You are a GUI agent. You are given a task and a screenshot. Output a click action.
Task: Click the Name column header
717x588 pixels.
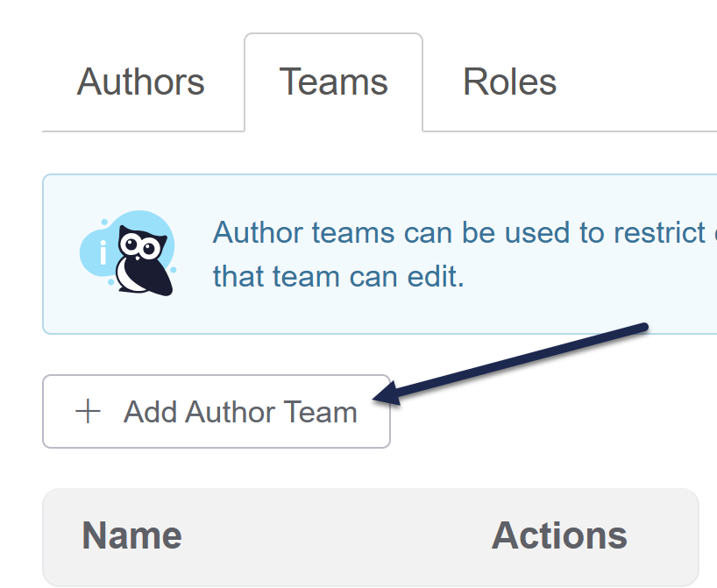point(131,535)
